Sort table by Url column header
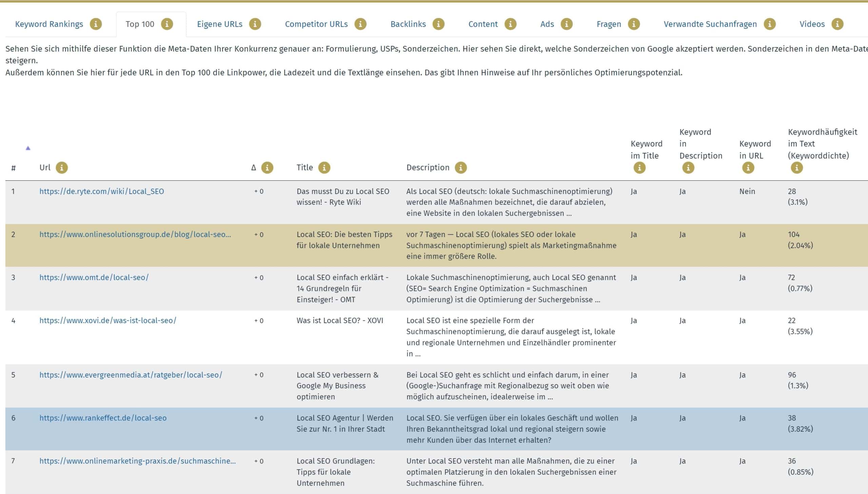The height and width of the screenshot is (494, 868). [x=45, y=167]
